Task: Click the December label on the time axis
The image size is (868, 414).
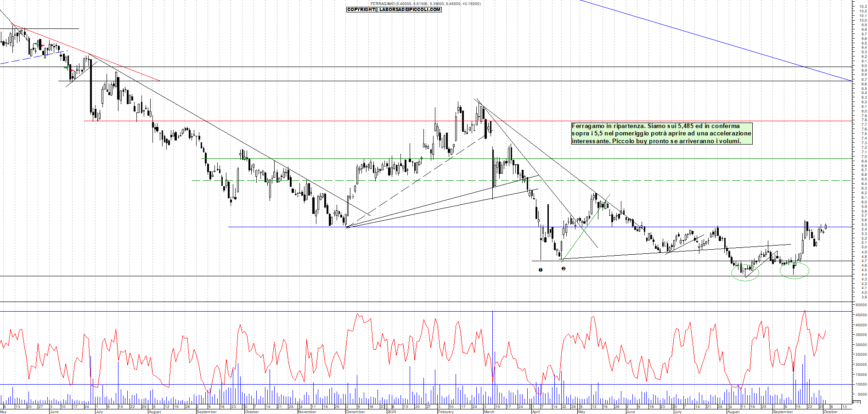Action: tap(355, 412)
